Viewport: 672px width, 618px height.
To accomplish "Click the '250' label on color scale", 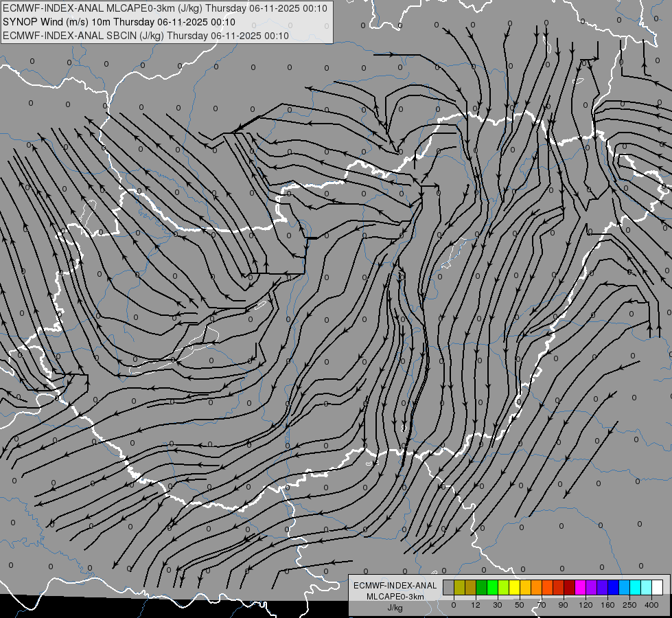I will pos(629,605).
